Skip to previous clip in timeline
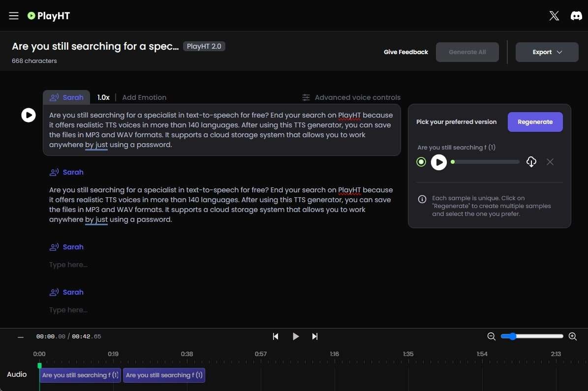 [276, 336]
